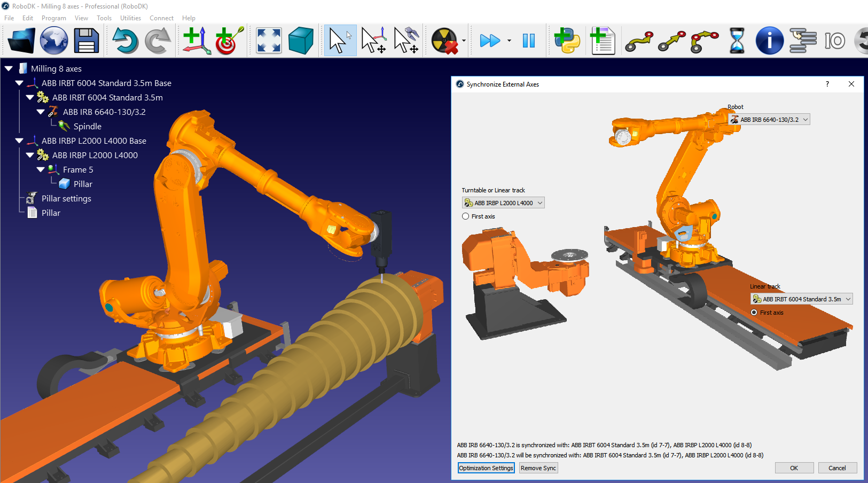This screenshot has width=868, height=483.
Task: Open the Linear track dropdown
Action: 801,299
